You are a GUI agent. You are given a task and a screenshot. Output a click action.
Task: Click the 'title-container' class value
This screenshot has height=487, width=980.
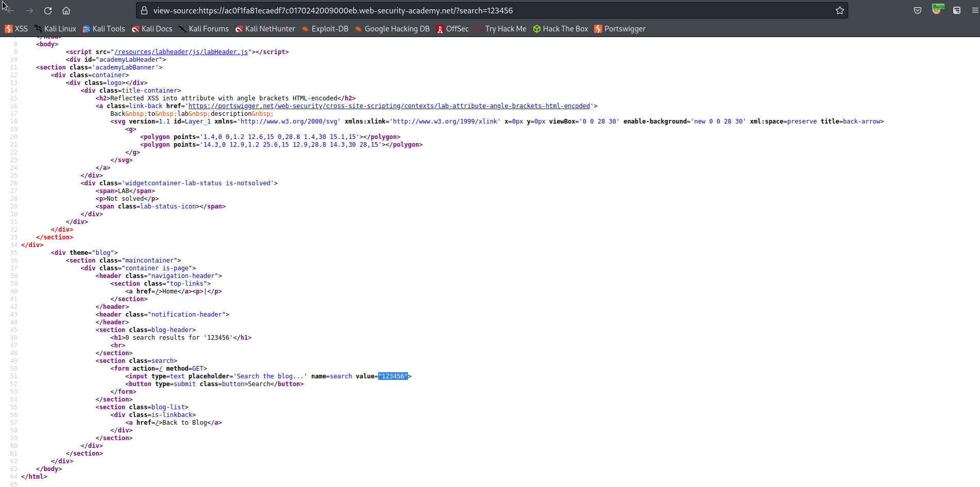(149, 91)
